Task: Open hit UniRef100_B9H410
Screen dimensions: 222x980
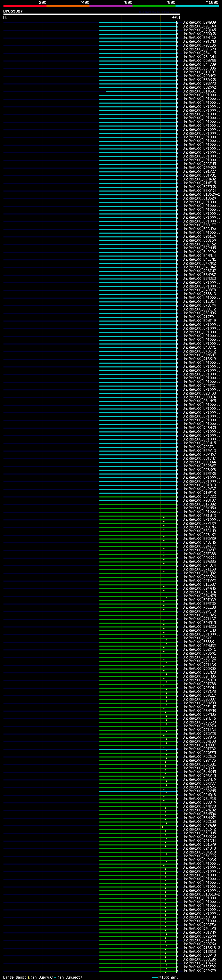Action: [199, 38]
